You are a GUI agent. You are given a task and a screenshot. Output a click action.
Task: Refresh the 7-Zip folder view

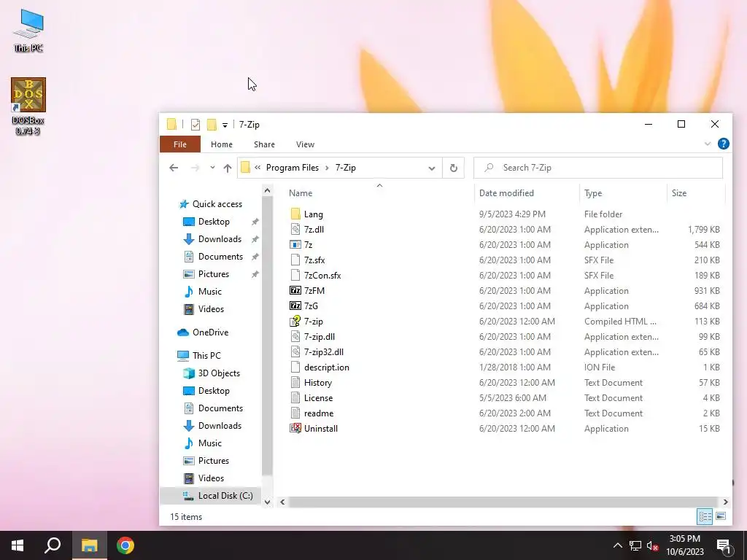pyautogui.click(x=453, y=168)
